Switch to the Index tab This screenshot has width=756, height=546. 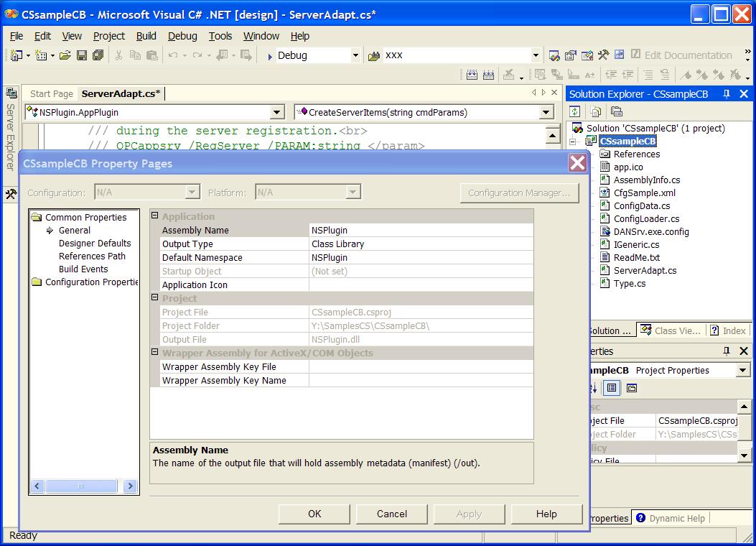point(729,330)
